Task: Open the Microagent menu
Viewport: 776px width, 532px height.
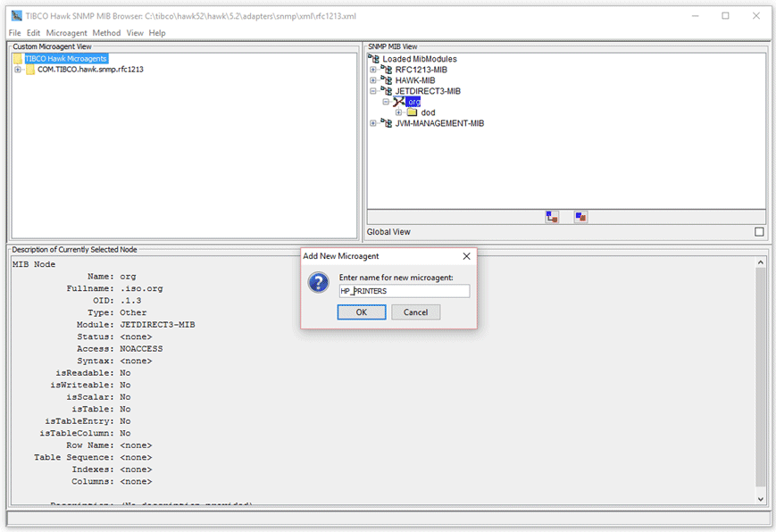Action: click(66, 33)
